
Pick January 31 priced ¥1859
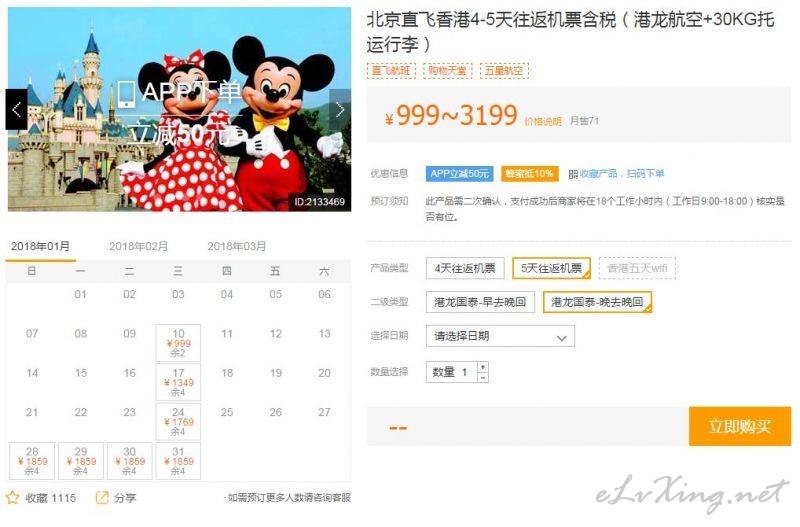[178, 461]
